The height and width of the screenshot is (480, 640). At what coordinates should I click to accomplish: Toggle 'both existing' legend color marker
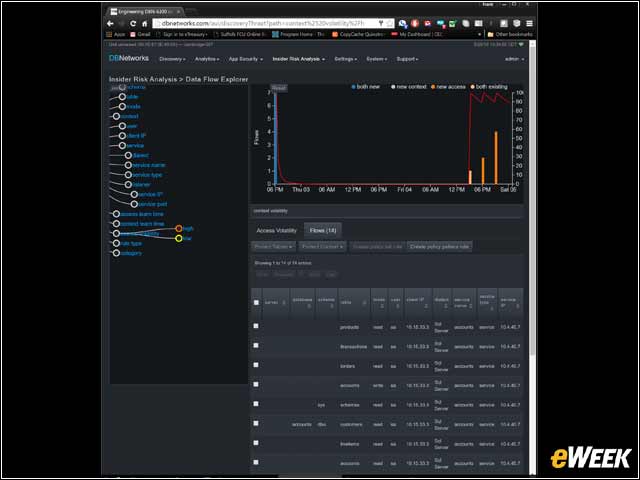tap(473, 87)
